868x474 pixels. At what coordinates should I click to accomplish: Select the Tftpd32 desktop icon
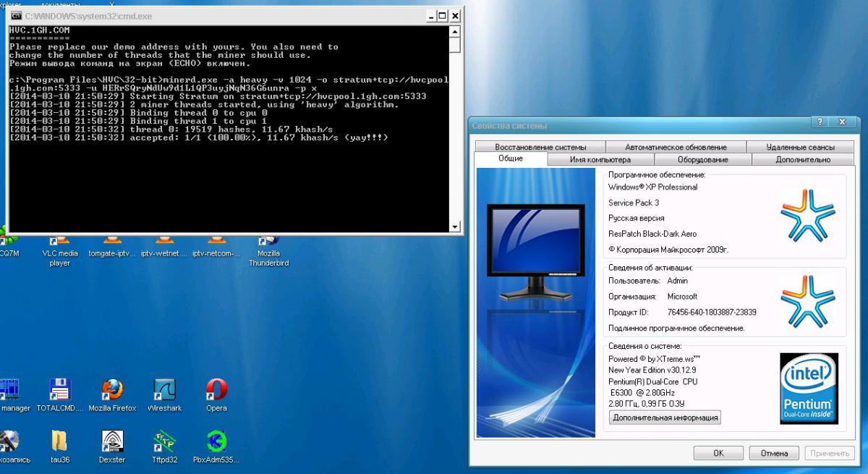[164, 447]
